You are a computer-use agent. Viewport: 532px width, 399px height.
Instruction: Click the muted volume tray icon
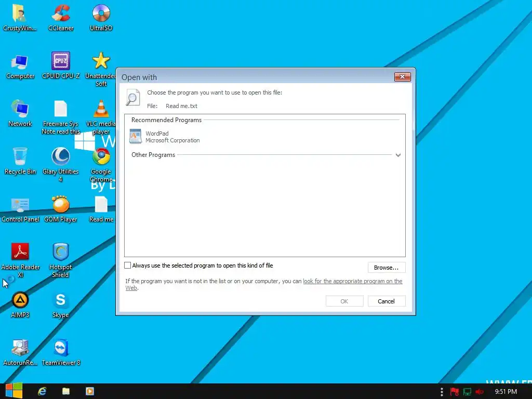(480, 392)
